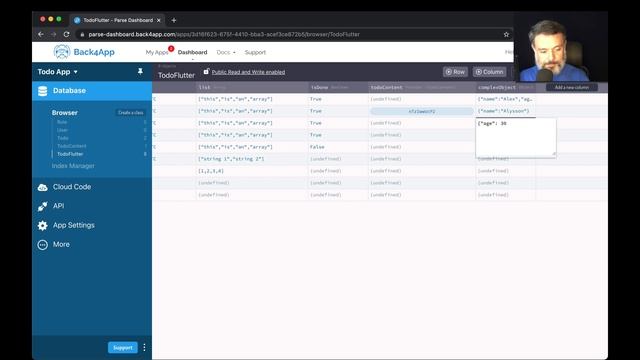Click the Back4App logo icon
Screen dimensions: 640x360
62,52
